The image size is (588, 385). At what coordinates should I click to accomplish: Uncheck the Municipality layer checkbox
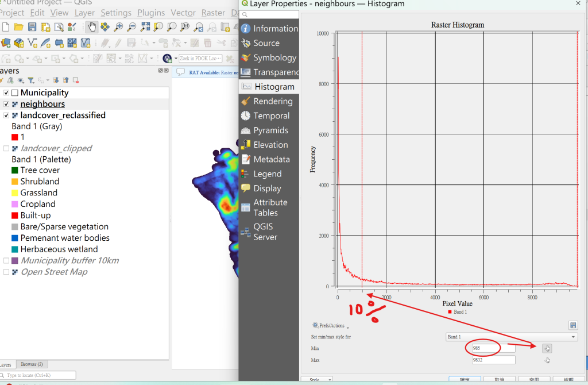(6, 93)
